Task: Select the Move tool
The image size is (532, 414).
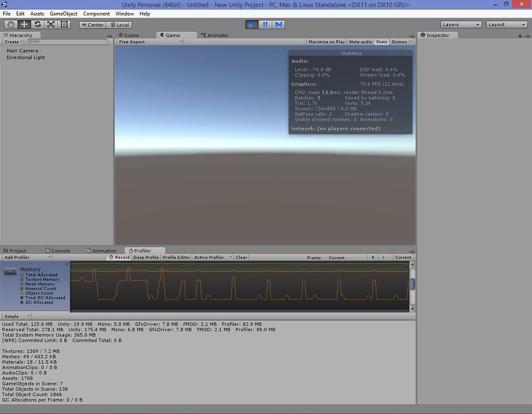Action: point(24,24)
